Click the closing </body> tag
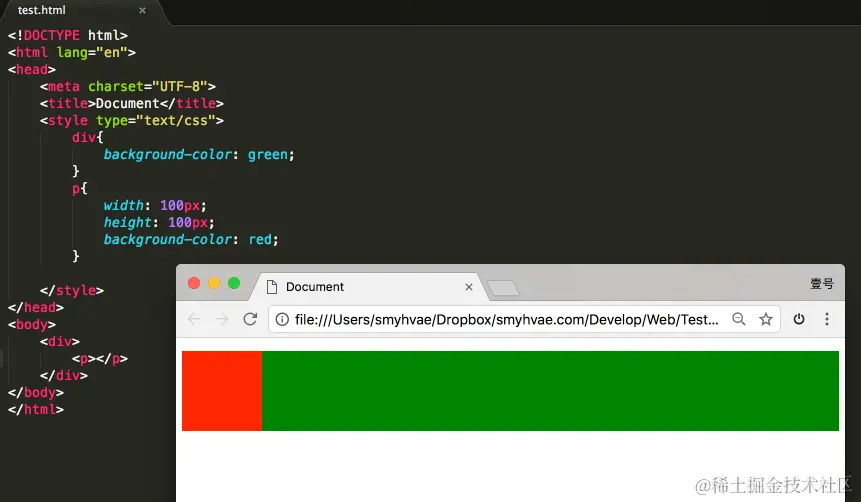861x502 pixels. (x=36, y=392)
